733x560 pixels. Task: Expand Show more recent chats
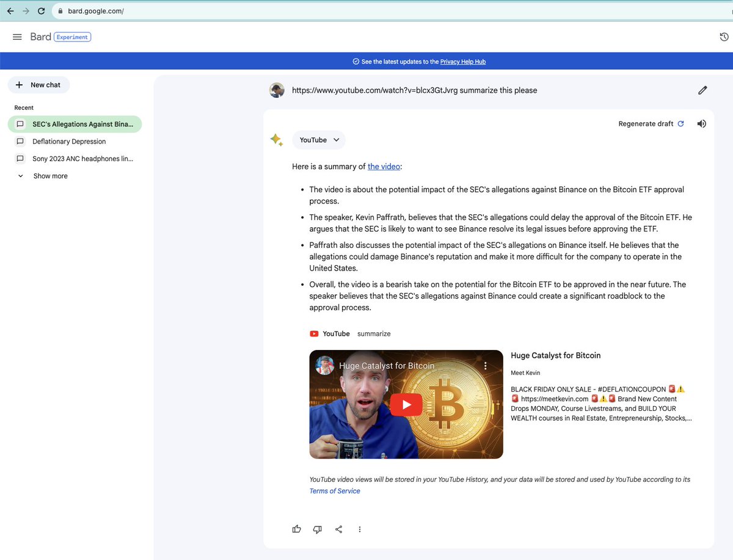click(x=50, y=176)
